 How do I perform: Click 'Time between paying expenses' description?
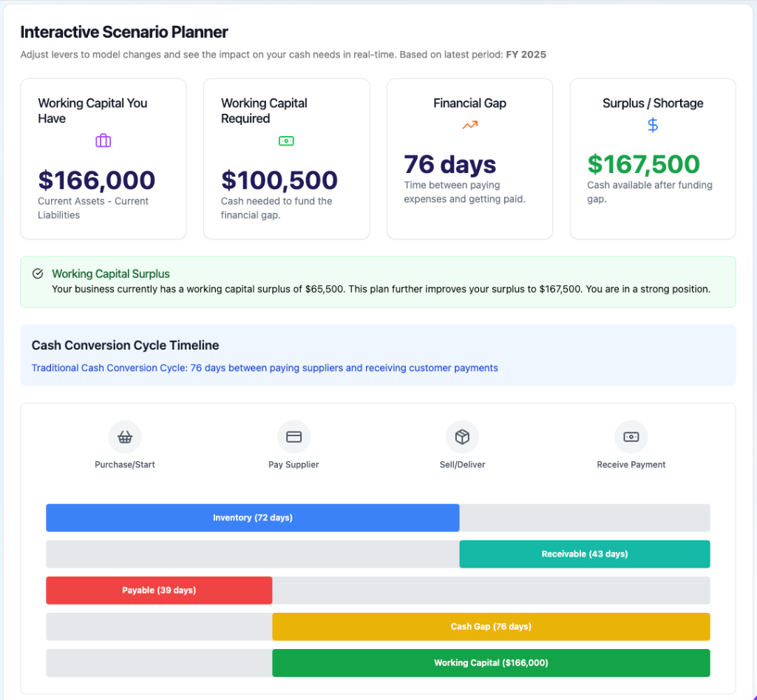tap(464, 192)
